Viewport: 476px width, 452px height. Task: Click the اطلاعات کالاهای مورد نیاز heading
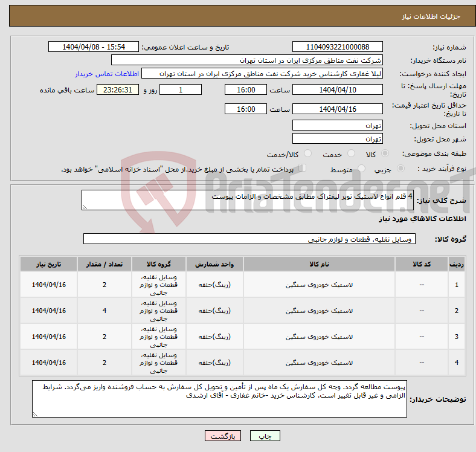422,219
